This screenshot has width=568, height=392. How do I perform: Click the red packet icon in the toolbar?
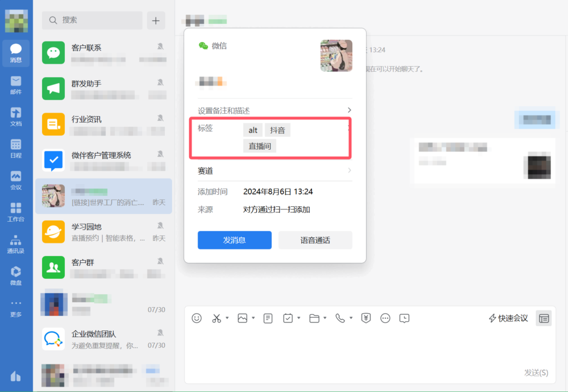click(x=365, y=318)
